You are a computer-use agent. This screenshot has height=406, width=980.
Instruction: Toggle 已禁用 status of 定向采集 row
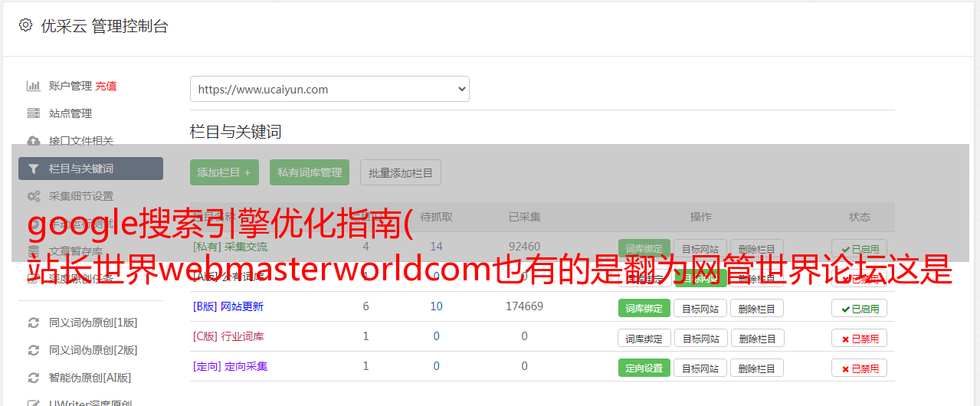[x=860, y=368]
